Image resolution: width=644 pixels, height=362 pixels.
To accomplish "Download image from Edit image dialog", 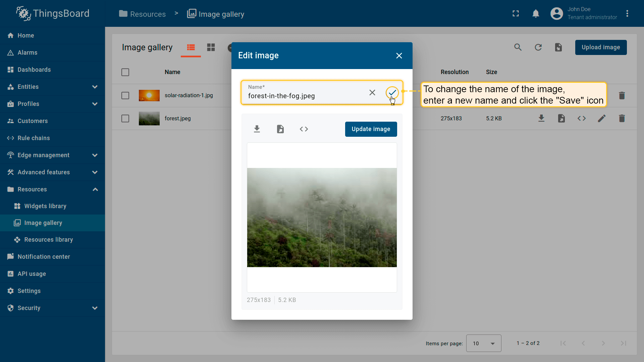I will (x=257, y=129).
